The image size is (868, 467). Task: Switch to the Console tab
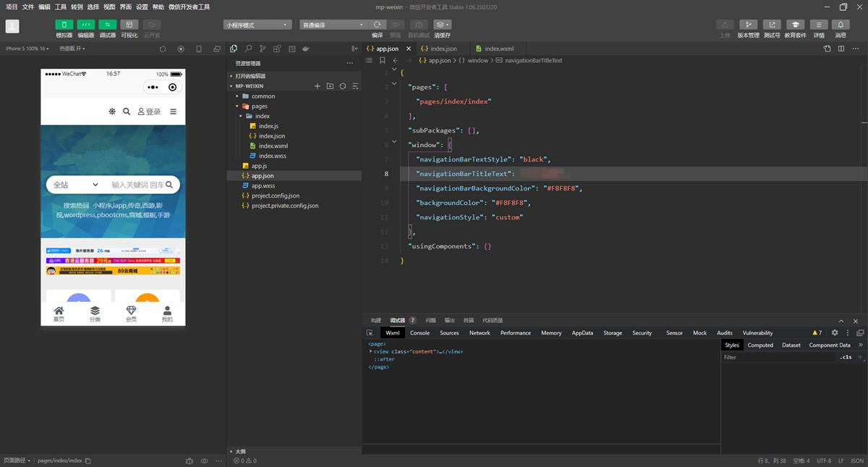420,333
